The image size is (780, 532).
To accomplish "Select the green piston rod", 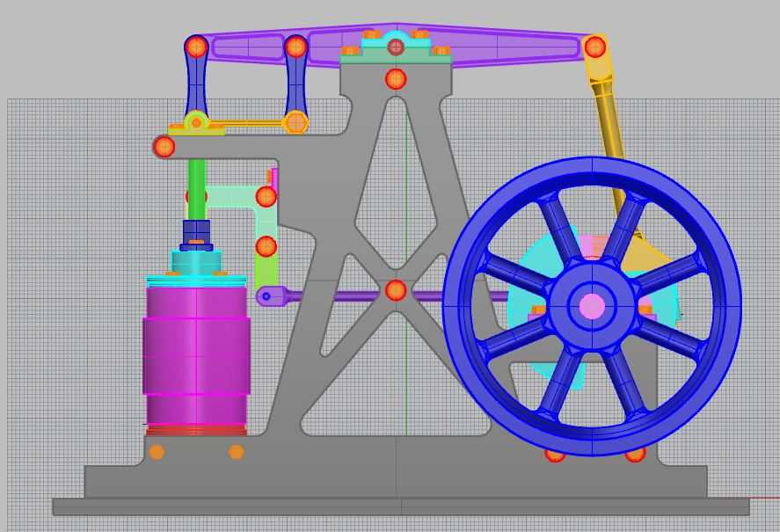I will (x=196, y=189).
